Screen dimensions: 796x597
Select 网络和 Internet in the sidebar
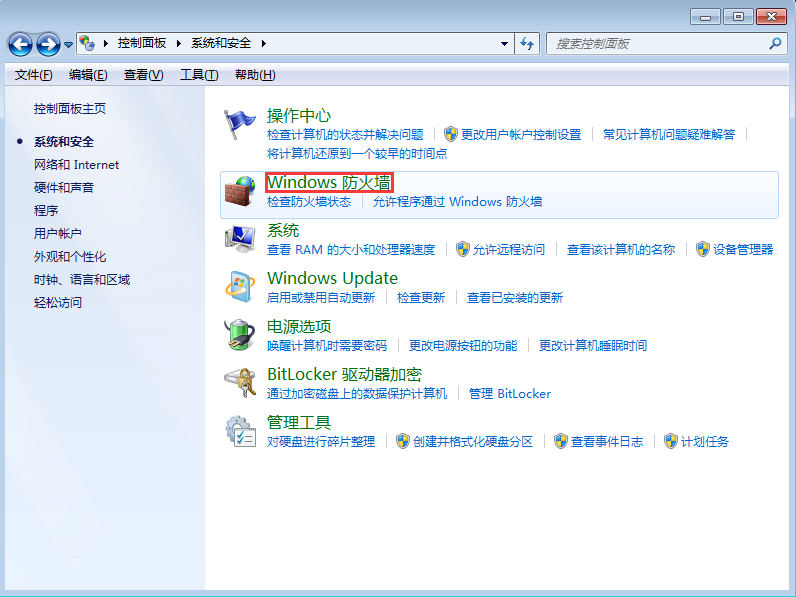point(76,164)
